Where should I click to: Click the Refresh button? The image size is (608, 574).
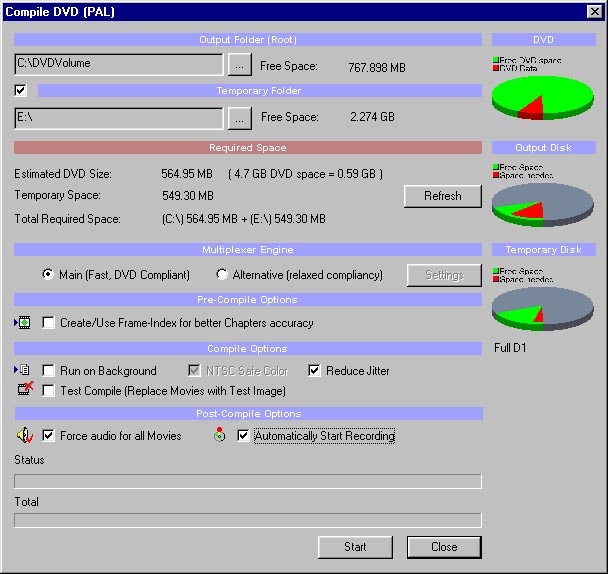443,196
